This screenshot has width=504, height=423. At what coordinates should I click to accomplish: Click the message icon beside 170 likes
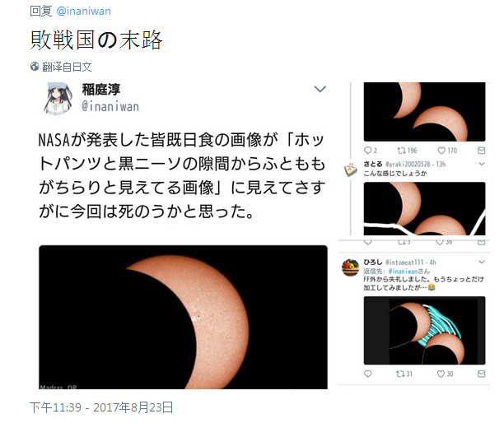pos(481,151)
